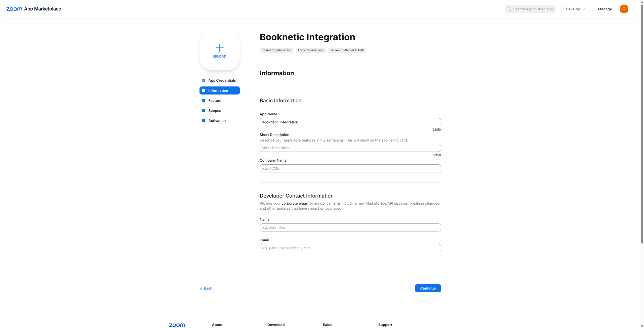Click the Sales footer heading
The width and height of the screenshot is (644, 328).
328,325
